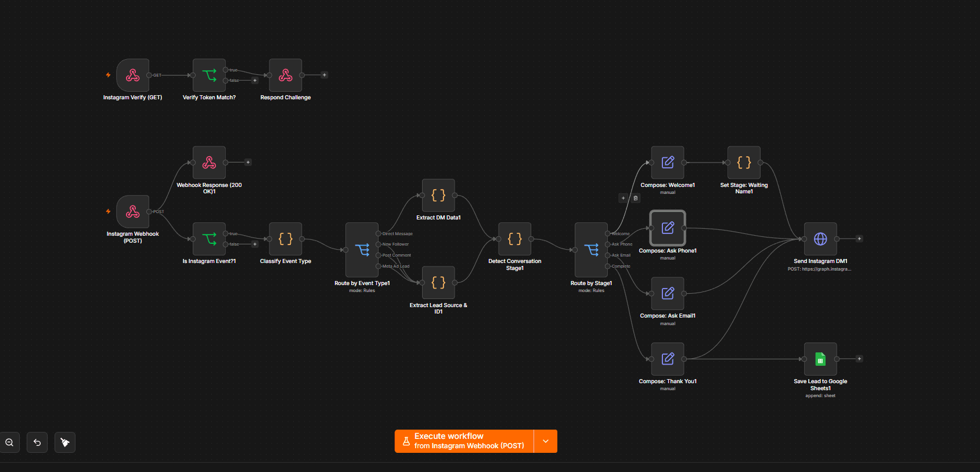The height and width of the screenshot is (472, 980).
Task: Click the Set Stage: Waiting Name1 node
Action: point(744,163)
